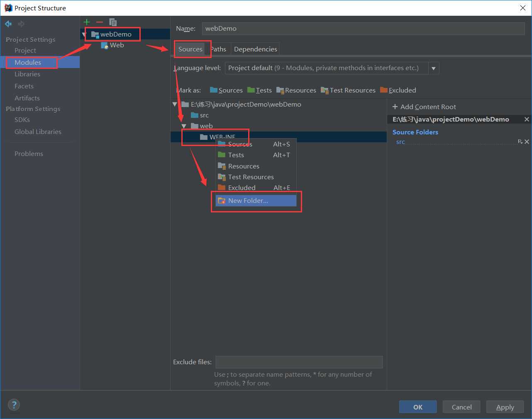
Task: Open the help question mark button
Action: (x=14, y=405)
